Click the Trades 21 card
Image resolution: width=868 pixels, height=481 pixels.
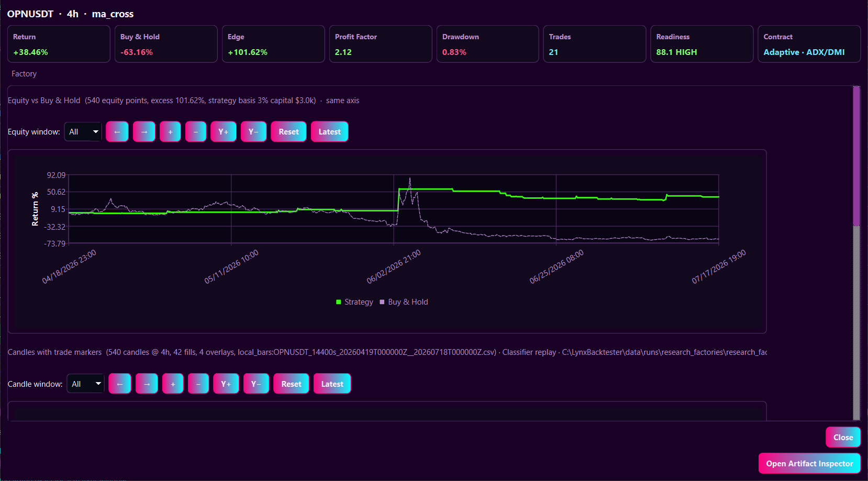click(595, 44)
